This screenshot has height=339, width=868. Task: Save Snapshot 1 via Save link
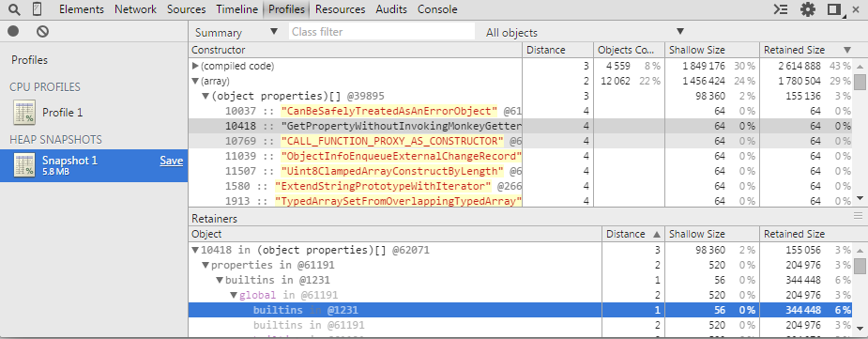click(172, 161)
